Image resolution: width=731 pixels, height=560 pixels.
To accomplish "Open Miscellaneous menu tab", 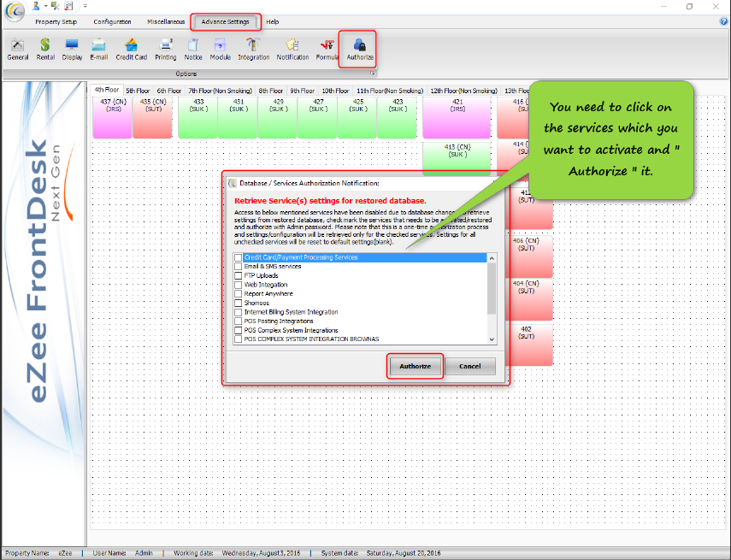I will click(x=166, y=21).
